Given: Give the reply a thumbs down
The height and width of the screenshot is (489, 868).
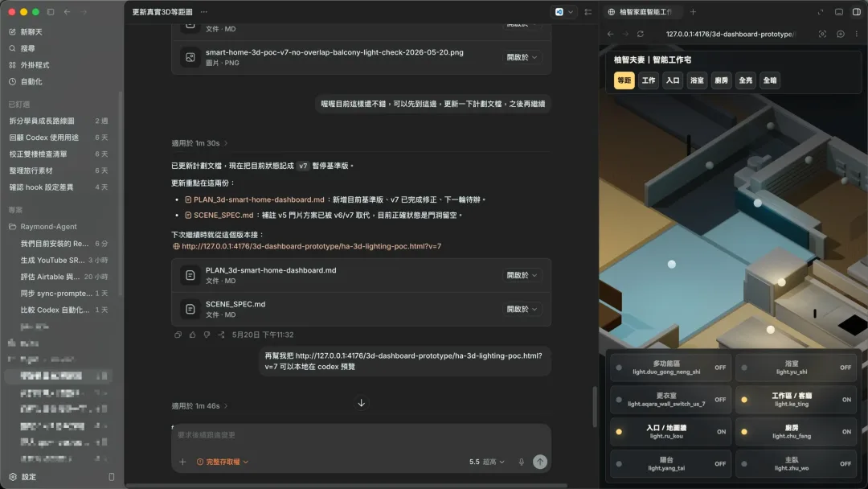Looking at the screenshot, I should [207, 335].
